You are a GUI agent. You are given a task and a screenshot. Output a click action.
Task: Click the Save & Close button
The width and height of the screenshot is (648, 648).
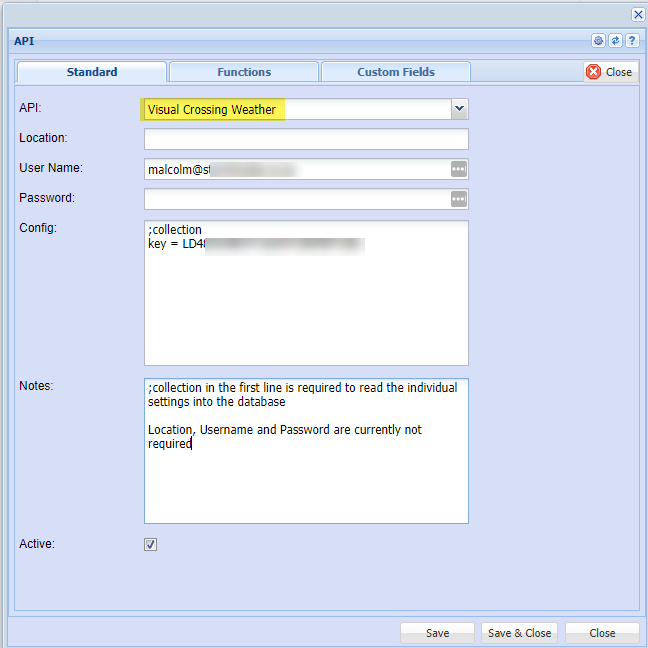tap(519, 633)
